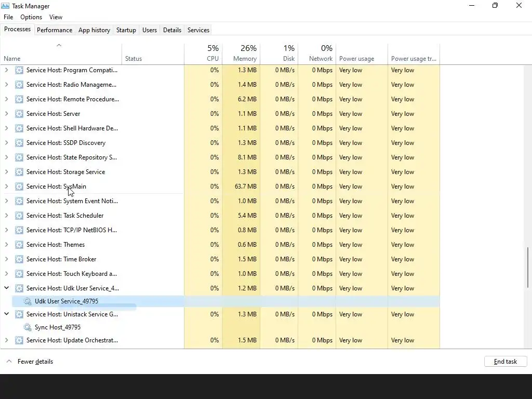
Task: Click gear icon of Service Host: Touch Keyboard a...
Action: point(19,274)
